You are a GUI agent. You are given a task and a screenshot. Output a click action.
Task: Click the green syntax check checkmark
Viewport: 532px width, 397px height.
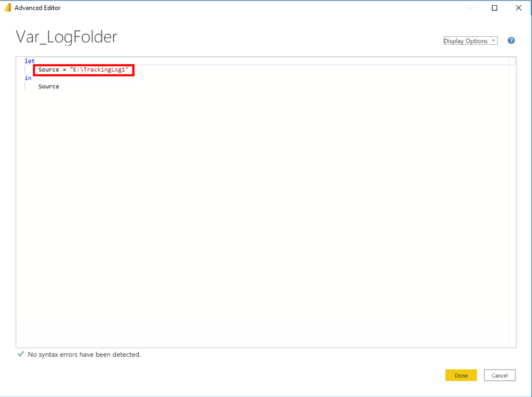(x=21, y=354)
